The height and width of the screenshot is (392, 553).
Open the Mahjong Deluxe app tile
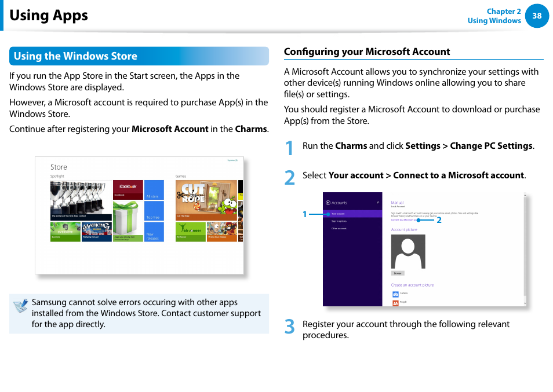pyautogui.click(x=97, y=232)
